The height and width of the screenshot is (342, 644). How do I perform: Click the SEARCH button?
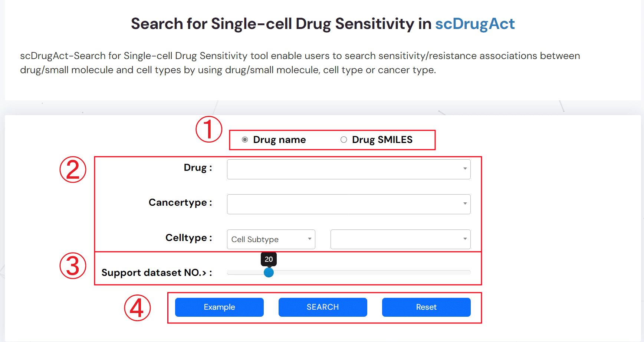tap(323, 307)
